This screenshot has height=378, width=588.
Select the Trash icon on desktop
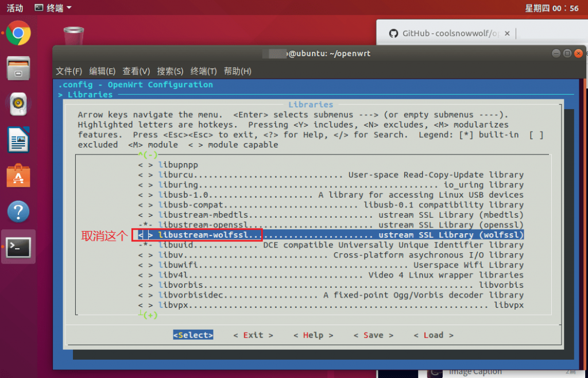(x=73, y=36)
